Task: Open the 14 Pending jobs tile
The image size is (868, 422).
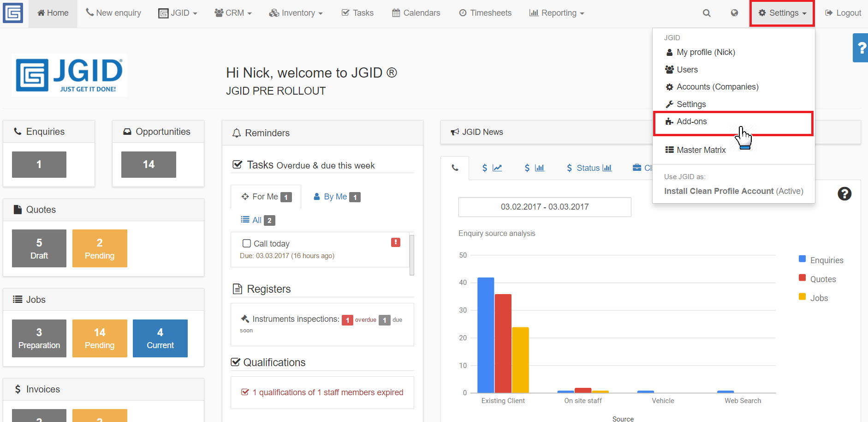Action: pyautogui.click(x=100, y=338)
